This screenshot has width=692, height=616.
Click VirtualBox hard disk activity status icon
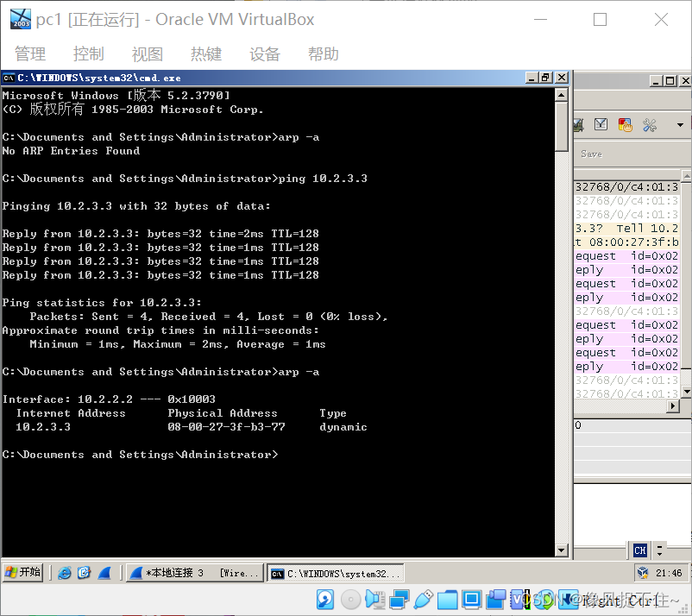click(x=325, y=600)
